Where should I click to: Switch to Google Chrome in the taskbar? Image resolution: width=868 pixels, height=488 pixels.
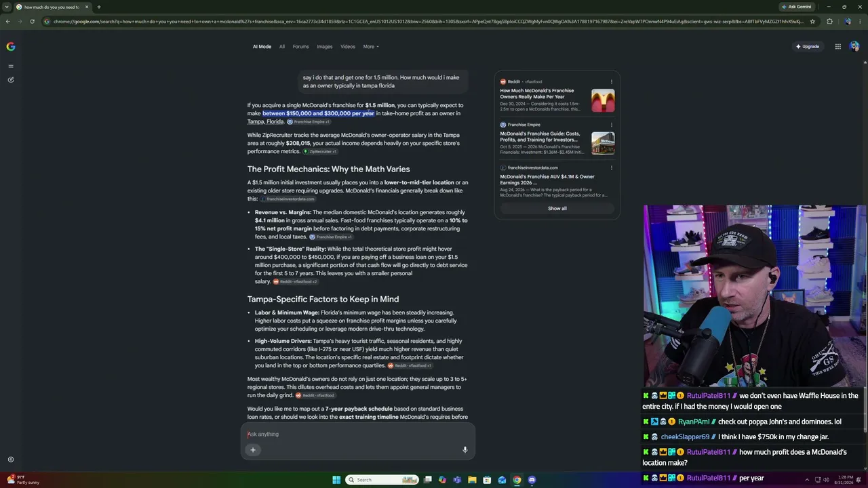click(x=517, y=480)
